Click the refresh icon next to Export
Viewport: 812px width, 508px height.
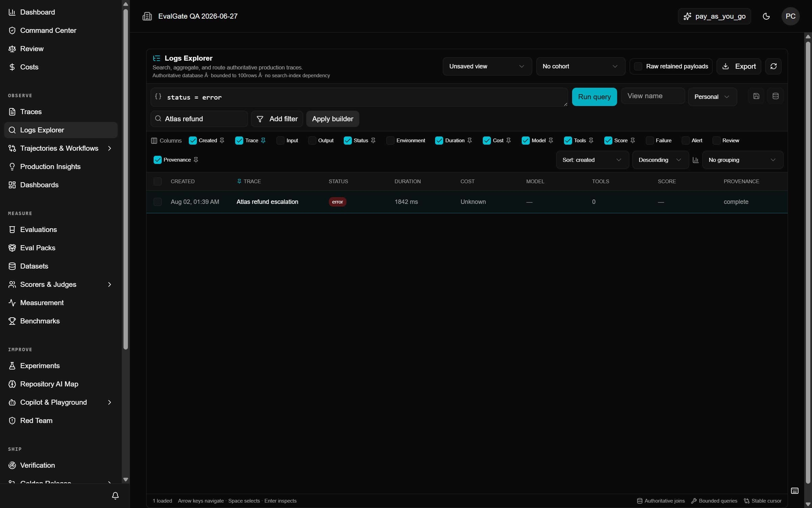coord(773,66)
